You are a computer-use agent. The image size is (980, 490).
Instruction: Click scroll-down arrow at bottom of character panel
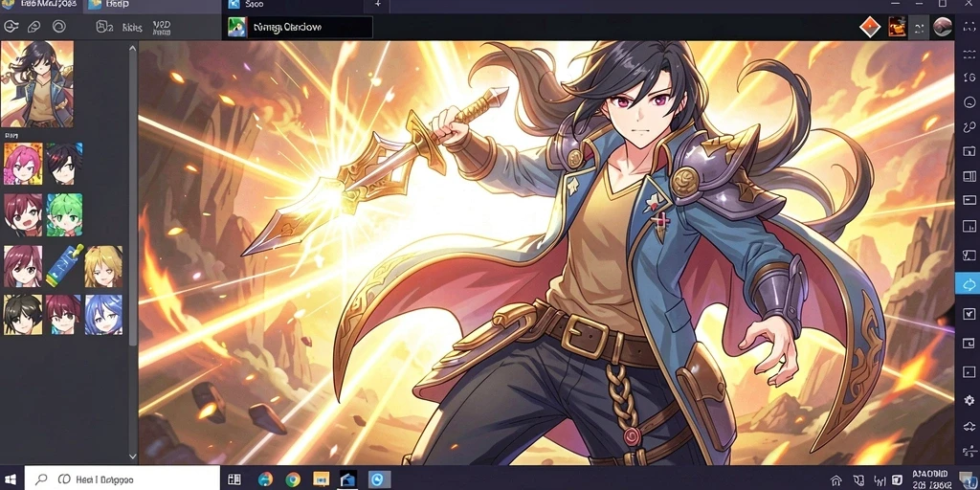[132, 457]
